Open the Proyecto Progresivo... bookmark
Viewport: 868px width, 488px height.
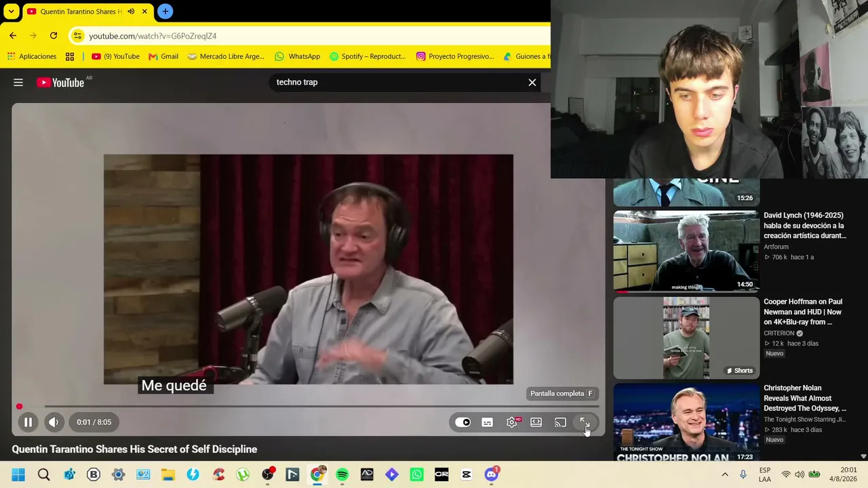pos(455,56)
